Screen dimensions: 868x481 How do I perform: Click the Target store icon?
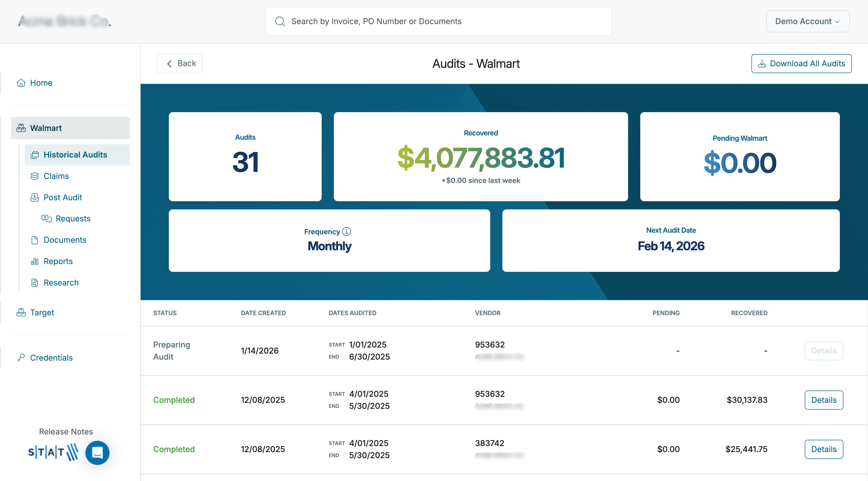coord(21,312)
